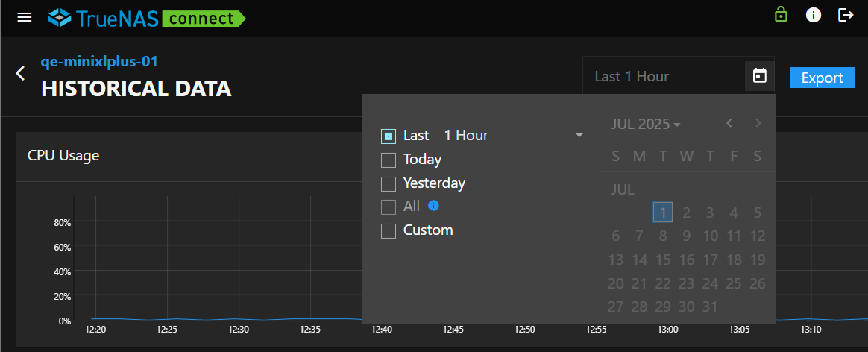Click the calendar date picker icon
The height and width of the screenshot is (352, 868).
759,76
